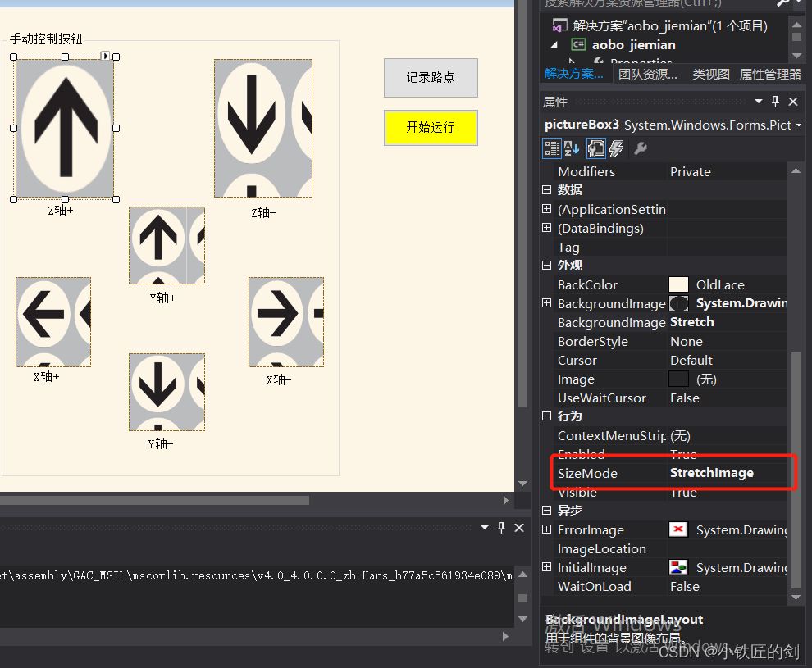
Task: Select the BorderStyle None value
Action: coord(687,342)
